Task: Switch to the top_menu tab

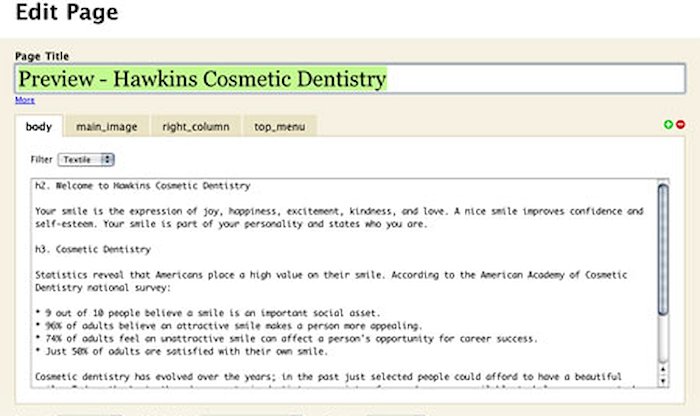Action: tap(279, 127)
